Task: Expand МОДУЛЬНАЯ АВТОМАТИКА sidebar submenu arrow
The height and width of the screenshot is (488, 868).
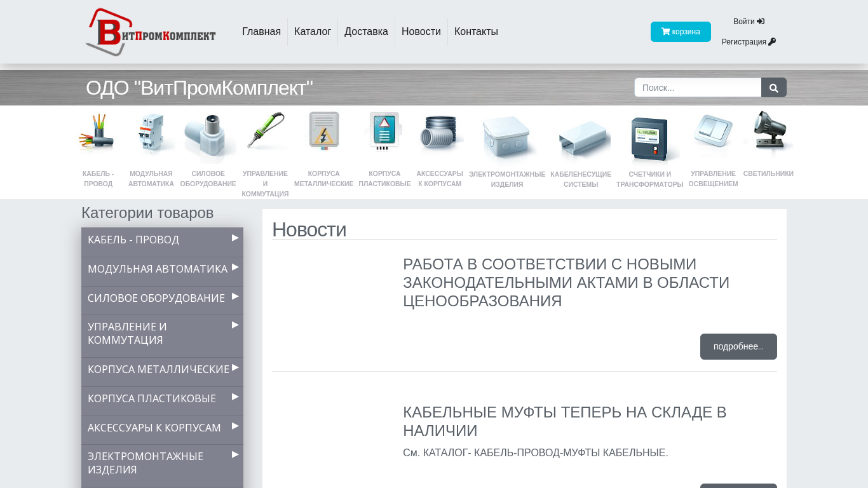Action: 235,267
